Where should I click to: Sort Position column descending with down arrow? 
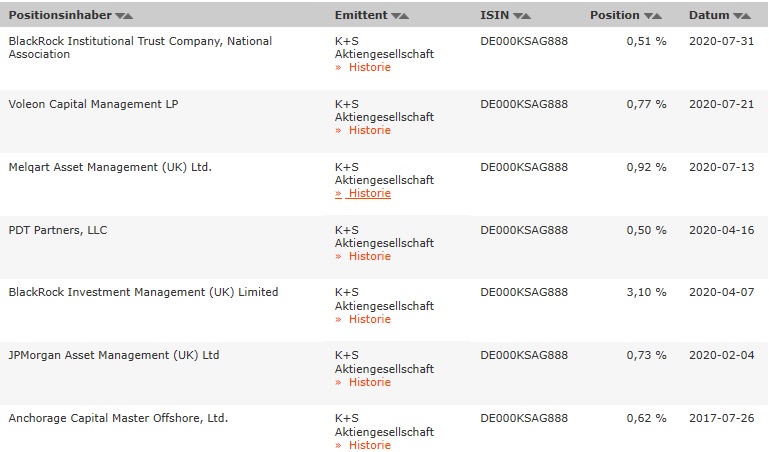click(648, 16)
